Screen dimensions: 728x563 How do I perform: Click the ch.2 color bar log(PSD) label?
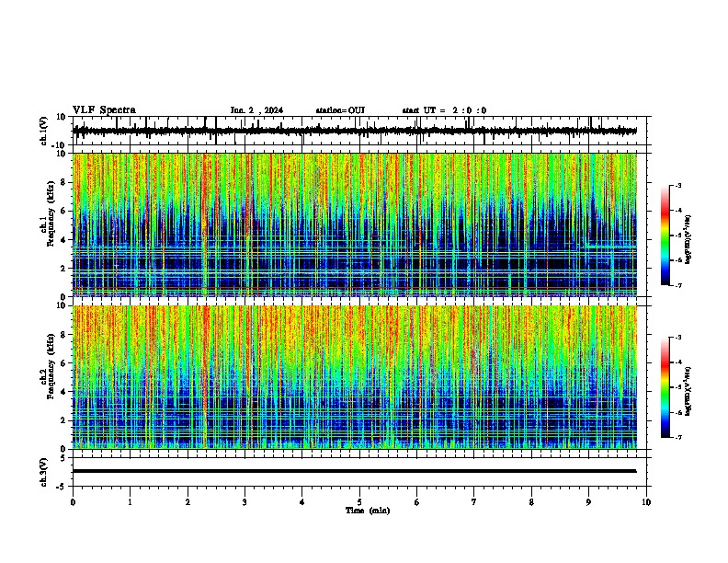[688, 391]
